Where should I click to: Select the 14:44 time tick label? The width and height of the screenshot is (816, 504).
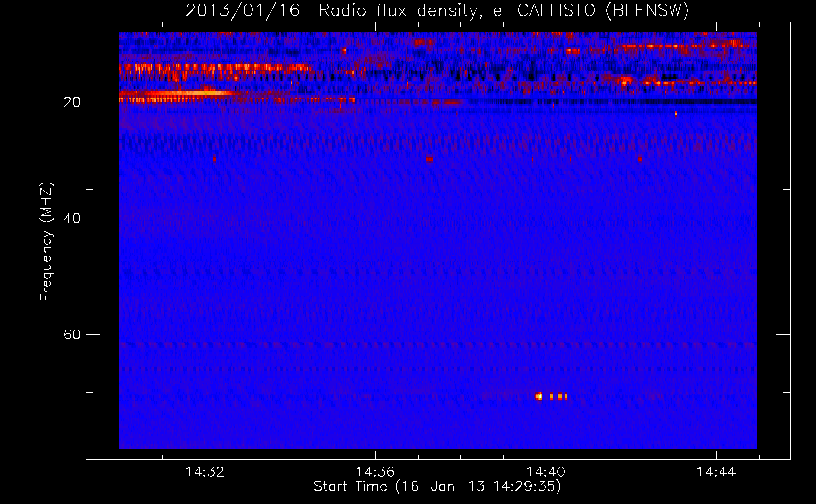click(x=716, y=472)
